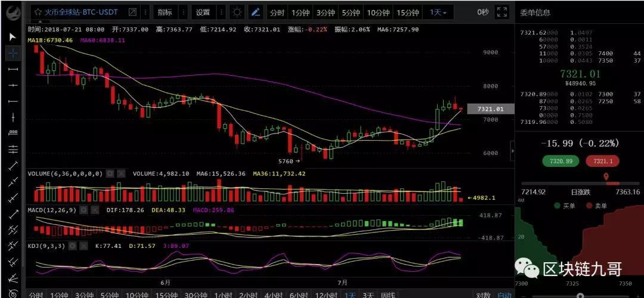Remove the KDJ indicator with X

[x=83, y=246]
